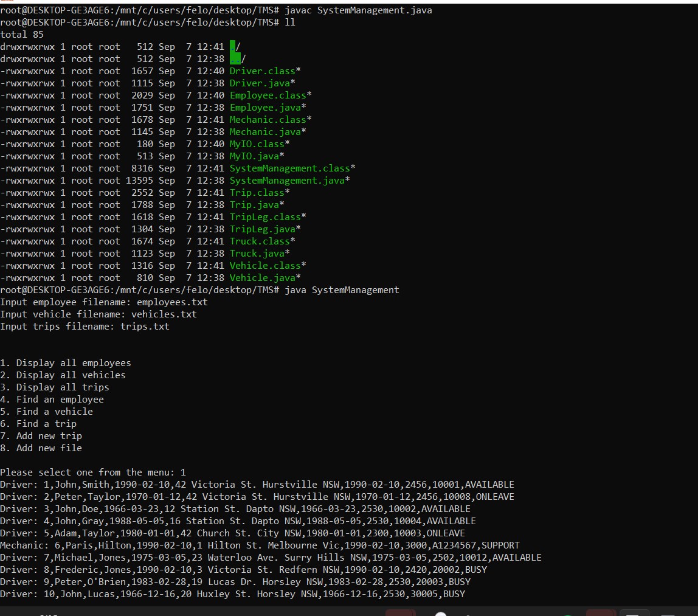This screenshot has width=698, height=616.
Task: Select SystemManagement.java in the ll listing
Action: click(287, 181)
